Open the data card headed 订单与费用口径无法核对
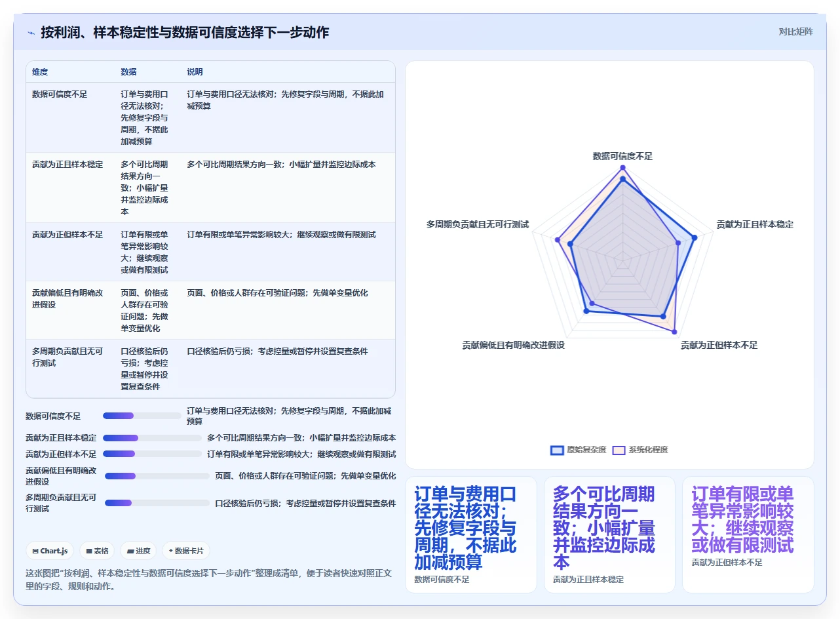Image resolution: width=840 pixels, height=619 pixels. pyautogui.click(x=470, y=534)
